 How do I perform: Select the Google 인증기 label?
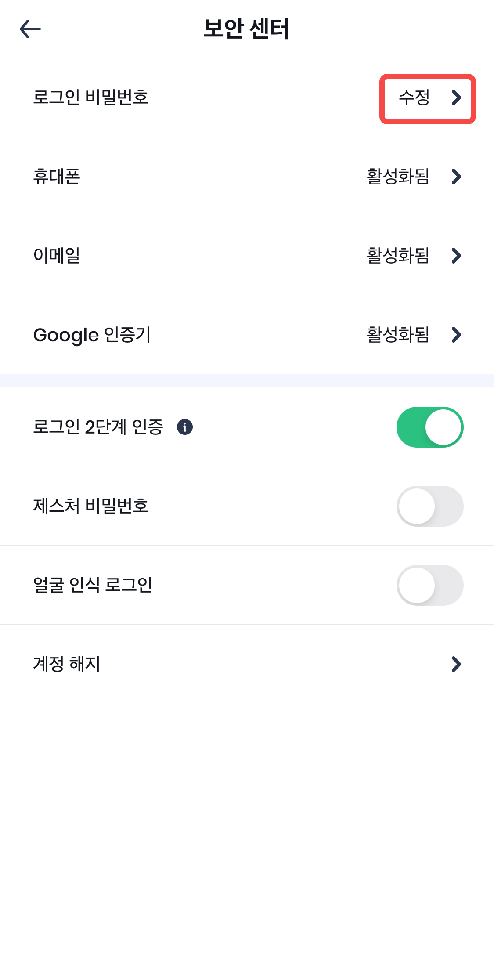(x=92, y=335)
